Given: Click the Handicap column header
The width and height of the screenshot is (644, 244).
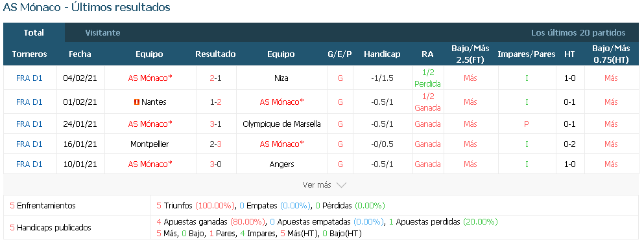Looking at the screenshot, I should (382, 54).
